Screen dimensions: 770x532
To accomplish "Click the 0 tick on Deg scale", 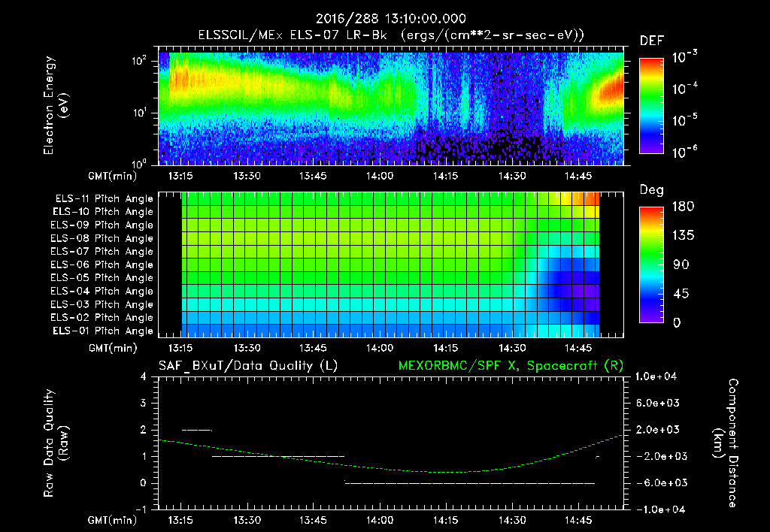I will pos(677,322).
